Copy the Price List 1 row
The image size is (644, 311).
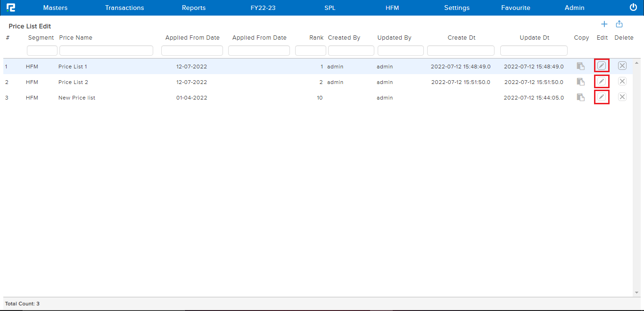click(581, 66)
